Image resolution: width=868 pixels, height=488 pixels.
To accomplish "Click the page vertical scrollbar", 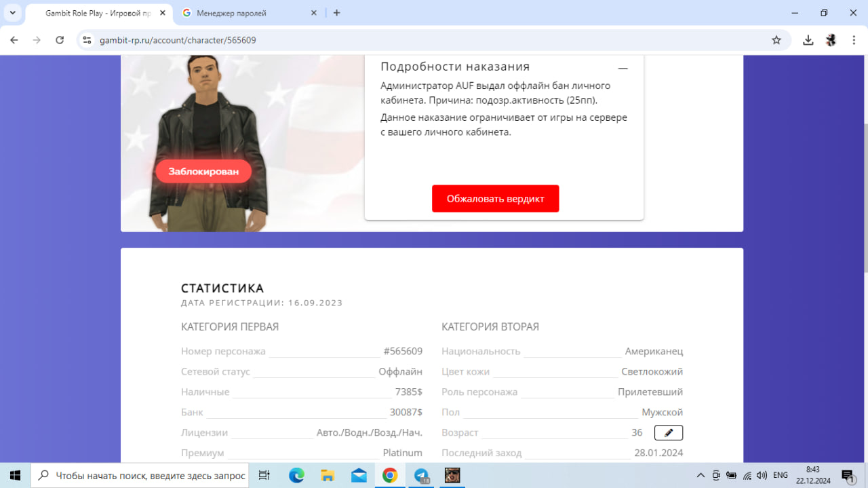I will click(x=863, y=197).
